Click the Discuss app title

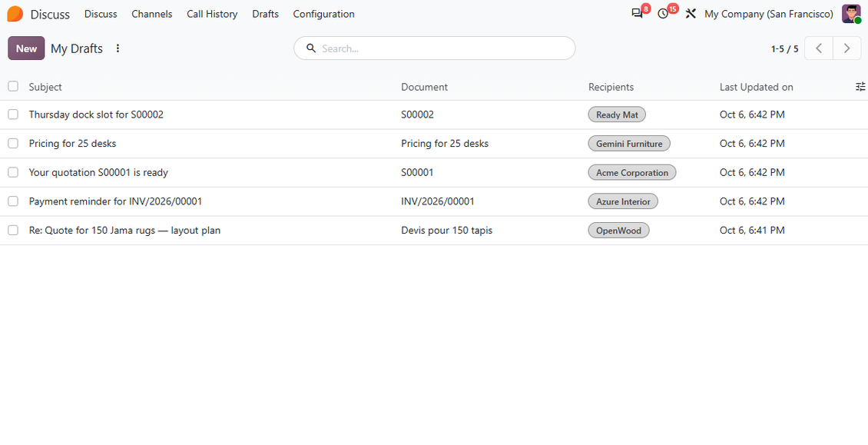[50, 15]
